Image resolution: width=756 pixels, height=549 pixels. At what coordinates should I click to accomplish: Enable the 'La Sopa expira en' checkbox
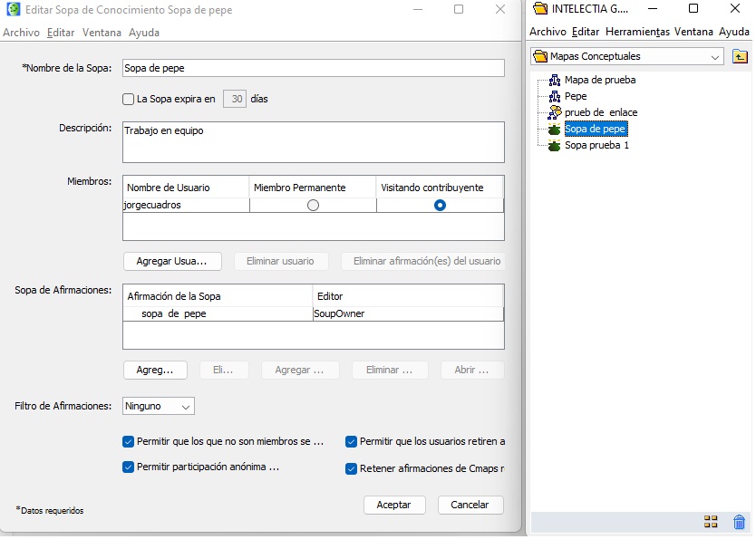pos(128,99)
